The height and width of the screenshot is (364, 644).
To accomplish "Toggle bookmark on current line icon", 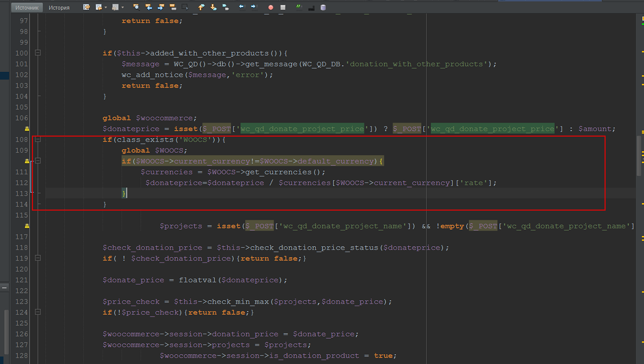I will click(226, 7).
